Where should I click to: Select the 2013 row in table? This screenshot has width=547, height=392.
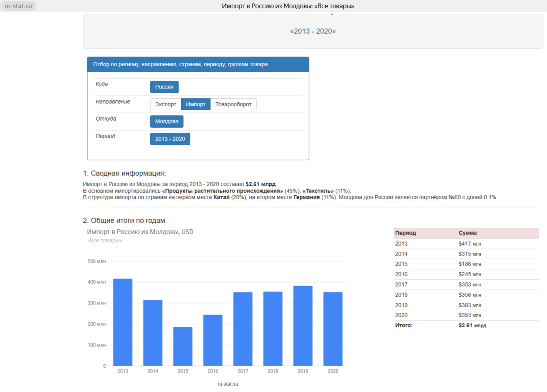coord(466,244)
